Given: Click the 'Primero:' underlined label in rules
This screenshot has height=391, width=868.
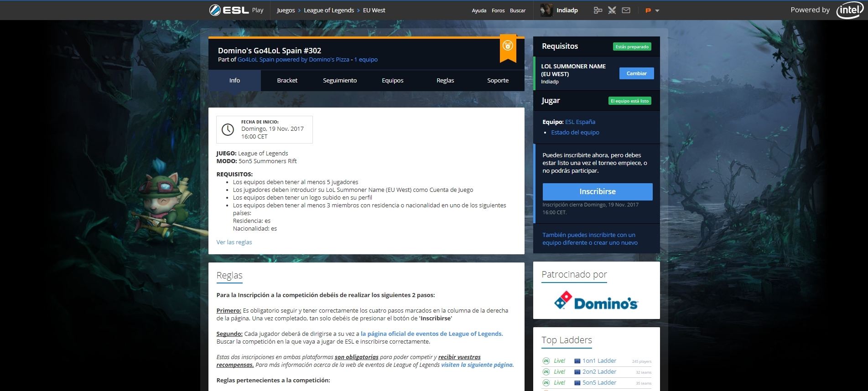Looking at the screenshot, I should point(229,311).
